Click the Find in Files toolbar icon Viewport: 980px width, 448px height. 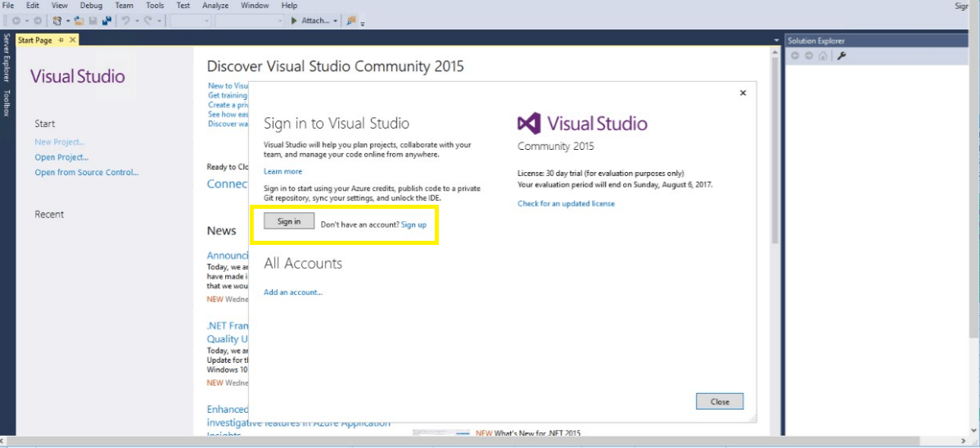[351, 20]
